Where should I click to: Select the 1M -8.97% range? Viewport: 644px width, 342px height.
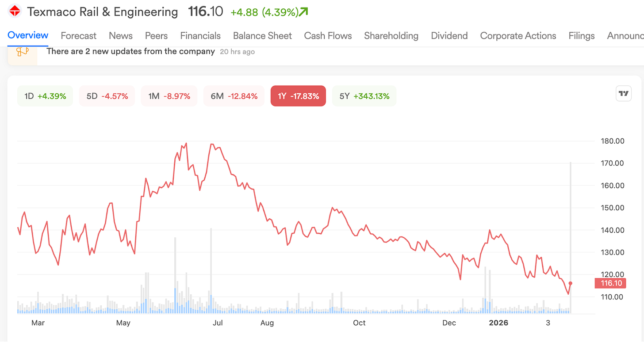169,96
